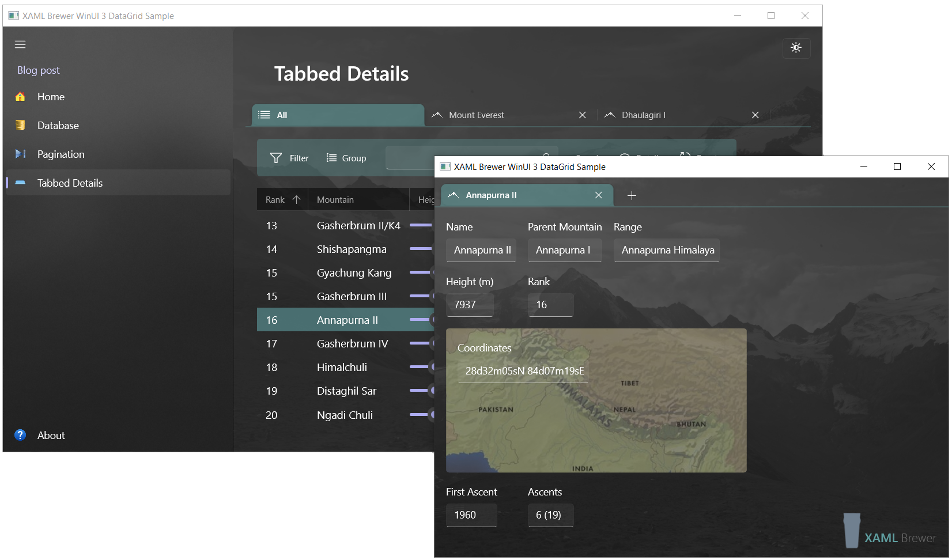Toggle the light theme sun icon
Image resolution: width=952 pixels, height=560 pixels.
click(796, 48)
